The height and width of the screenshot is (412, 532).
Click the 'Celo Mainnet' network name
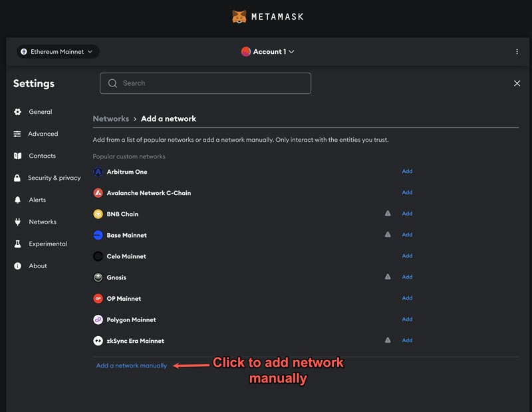(126, 256)
